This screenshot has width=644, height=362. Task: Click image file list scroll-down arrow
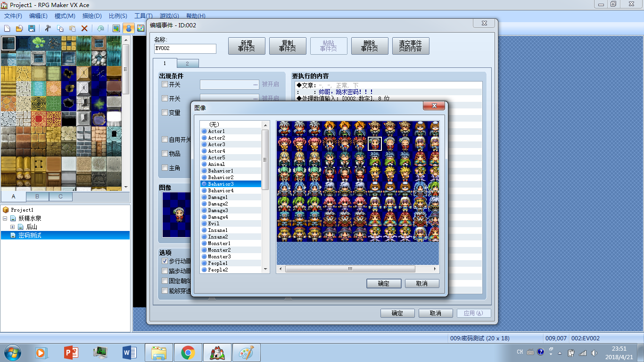click(x=265, y=269)
